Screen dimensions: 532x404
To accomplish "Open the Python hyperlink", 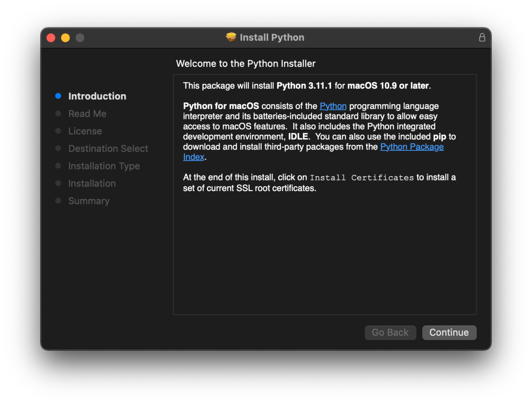I will click(x=333, y=106).
